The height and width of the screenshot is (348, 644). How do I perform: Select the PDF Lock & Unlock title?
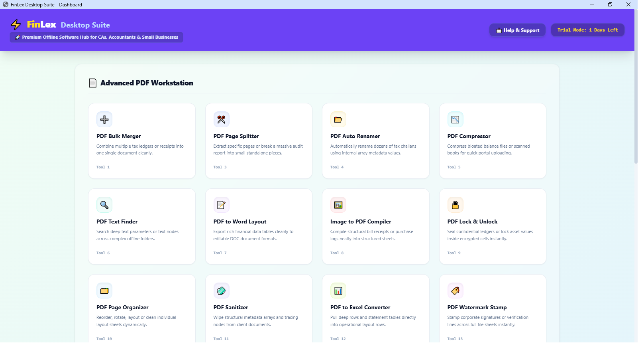coord(472,221)
